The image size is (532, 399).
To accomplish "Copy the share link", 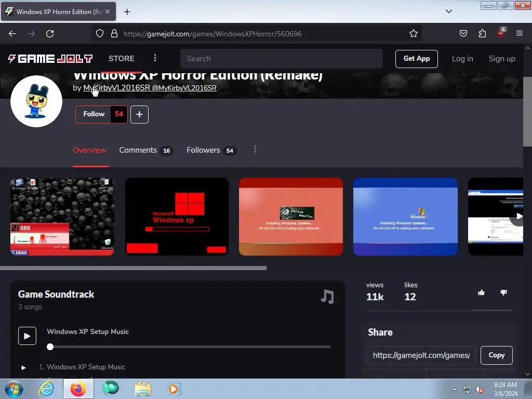I will coord(496,355).
